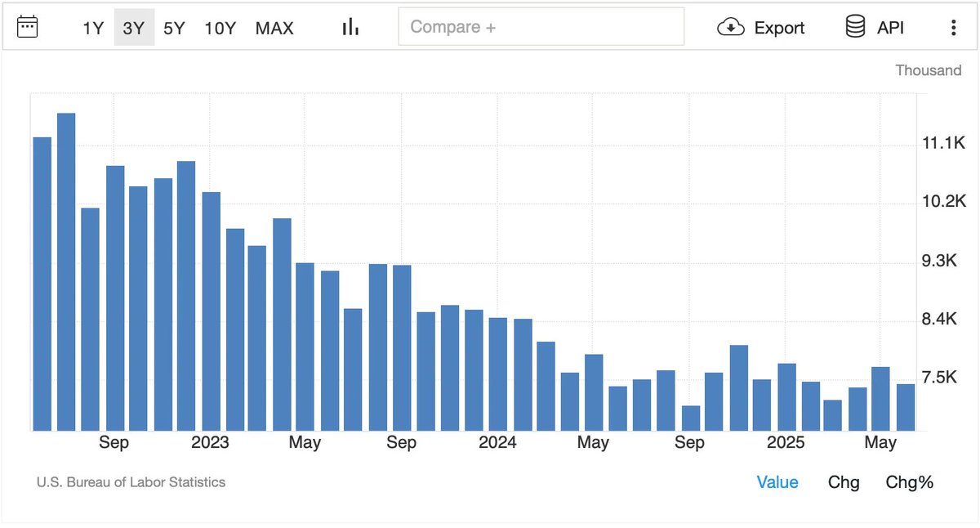
Task: Select the MAX time range
Action: pyautogui.click(x=274, y=28)
